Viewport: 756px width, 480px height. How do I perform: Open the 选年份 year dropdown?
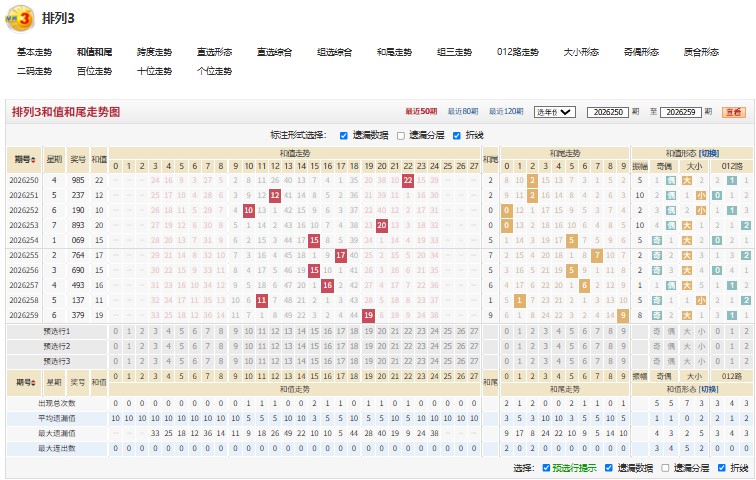pos(554,112)
